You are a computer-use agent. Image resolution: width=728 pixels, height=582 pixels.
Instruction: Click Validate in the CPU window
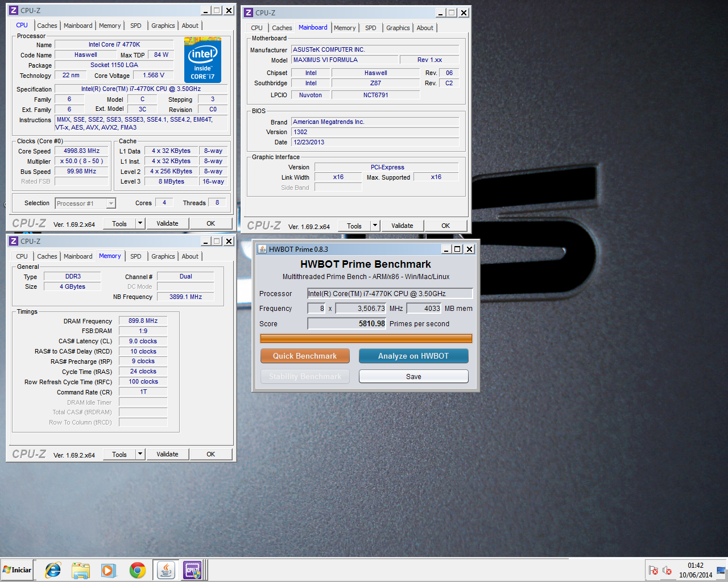click(x=167, y=223)
